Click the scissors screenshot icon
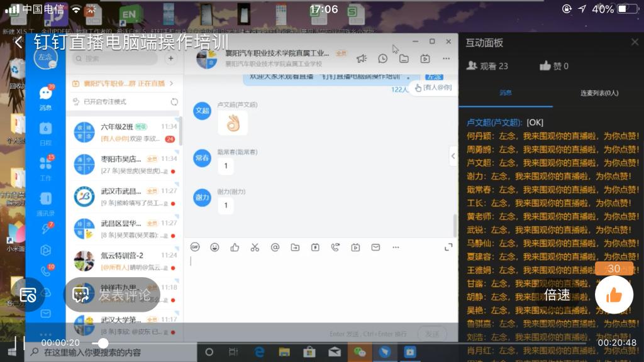Viewport: 644px width, 362px height. click(255, 248)
